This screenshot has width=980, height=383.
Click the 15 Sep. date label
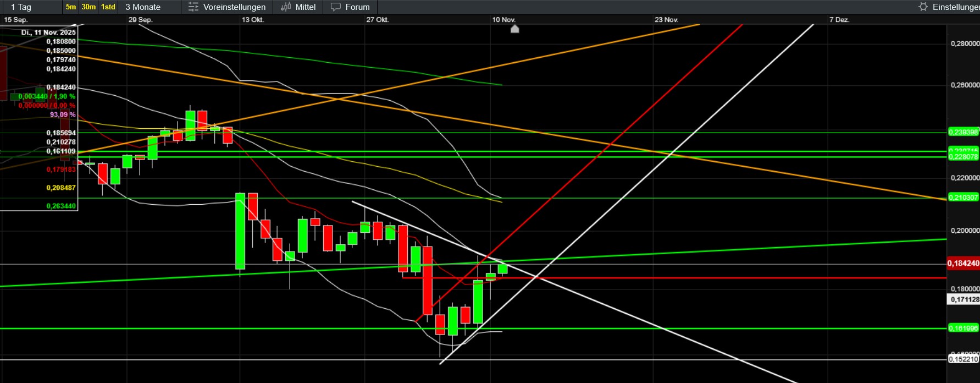[x=15, y=20]
